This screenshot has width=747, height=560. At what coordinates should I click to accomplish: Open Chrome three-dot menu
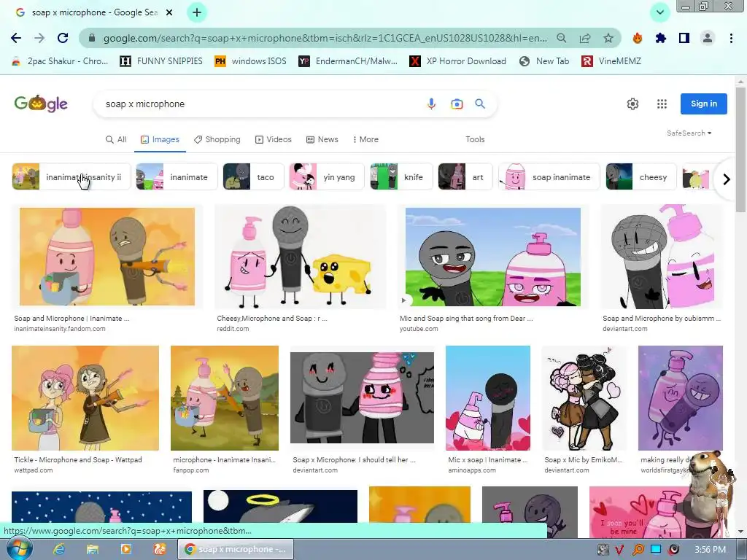[731, 38]
